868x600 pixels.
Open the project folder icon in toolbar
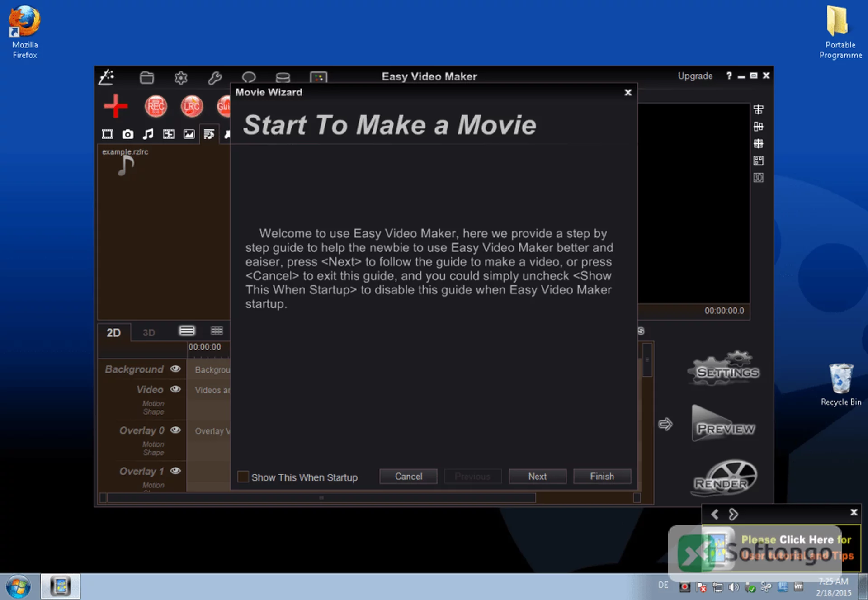[x=146, y=78]
